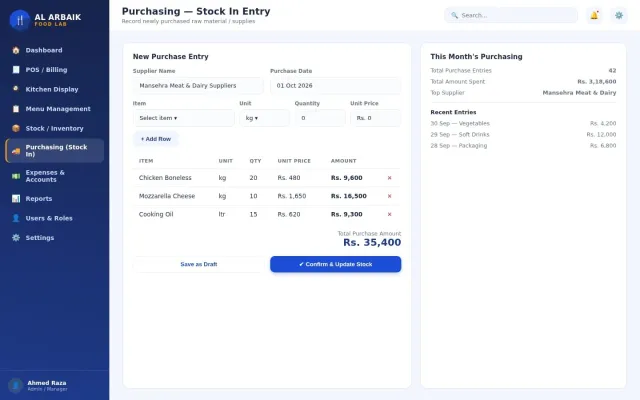The width and height of the screenshot is (640, 400).
Task: Click the Supplier Name field
Action: pyautogui.click(x=198, y=86)
